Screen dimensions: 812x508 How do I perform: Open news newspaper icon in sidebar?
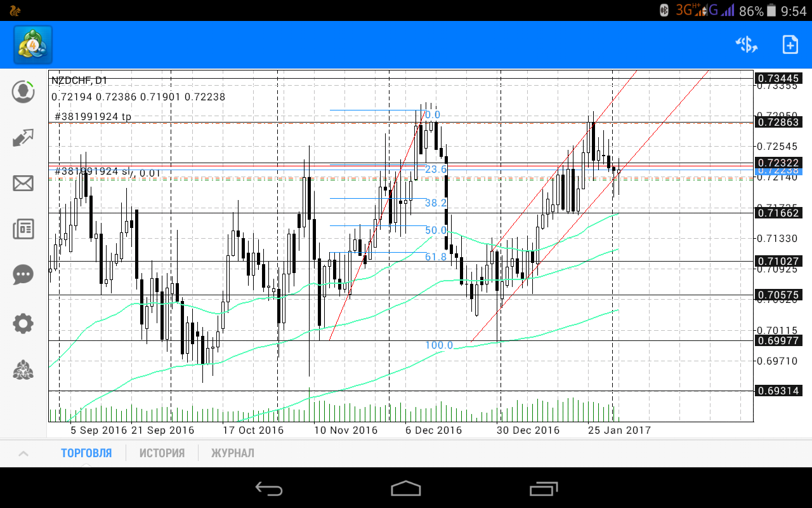click(23, 229)
